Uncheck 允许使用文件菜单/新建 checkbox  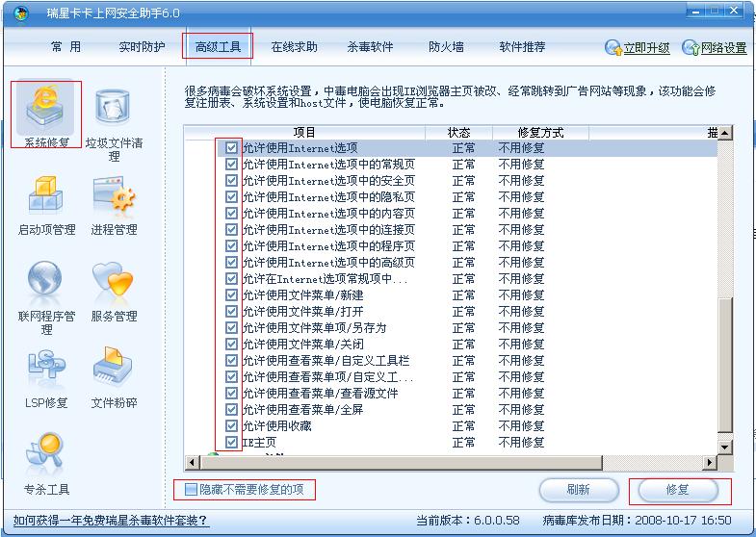(231, 295)
